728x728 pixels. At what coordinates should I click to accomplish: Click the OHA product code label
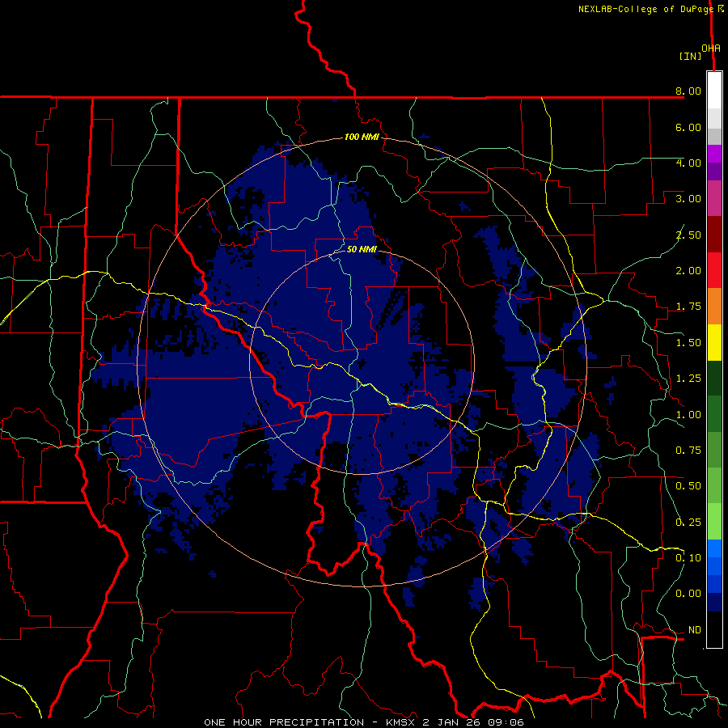point(711,49)
